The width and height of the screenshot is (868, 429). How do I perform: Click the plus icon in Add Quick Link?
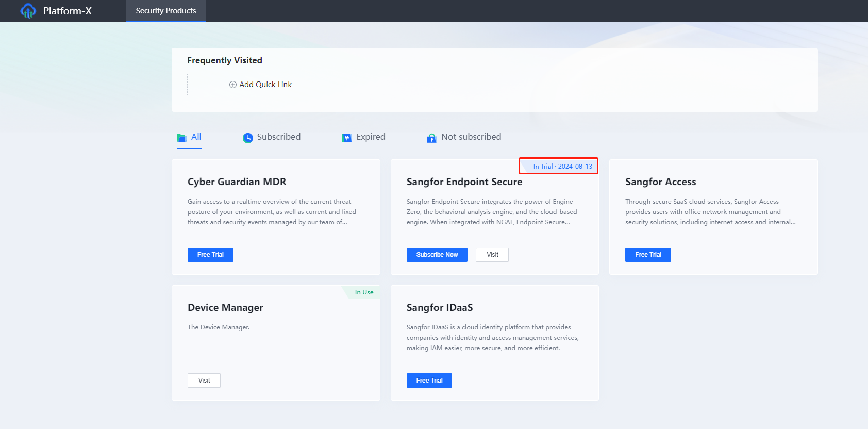pyautogui.click(x=233, y=85)
